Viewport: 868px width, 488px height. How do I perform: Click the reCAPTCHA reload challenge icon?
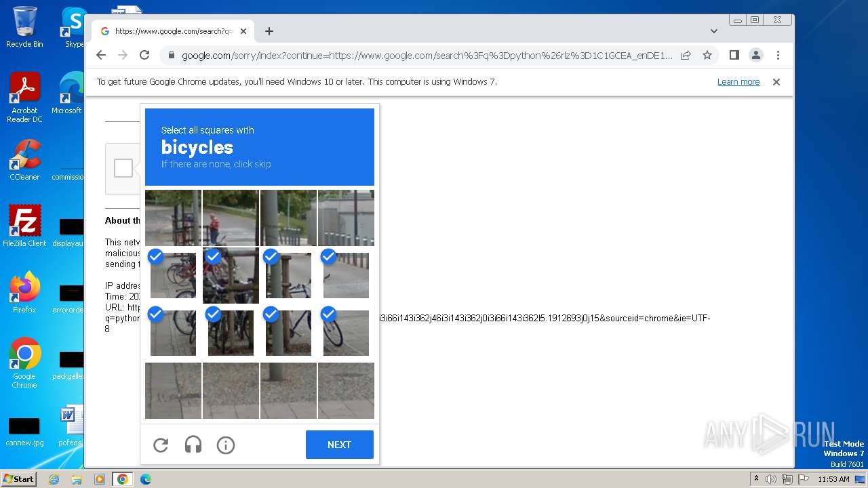point(161,445)
